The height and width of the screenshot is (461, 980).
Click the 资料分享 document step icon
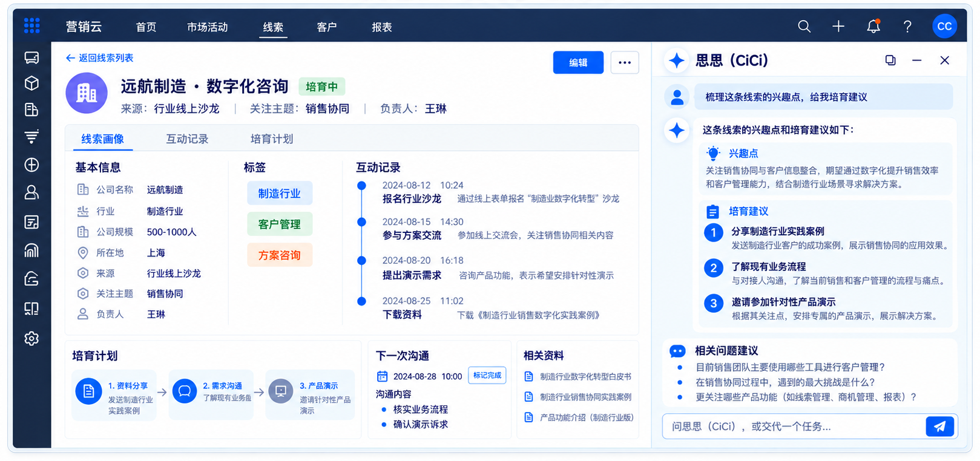pos(88,391)
